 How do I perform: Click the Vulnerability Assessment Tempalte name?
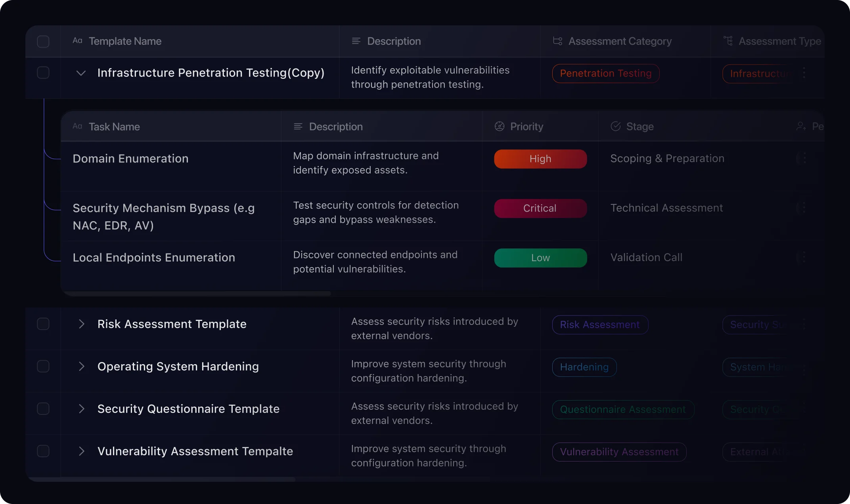195,451
